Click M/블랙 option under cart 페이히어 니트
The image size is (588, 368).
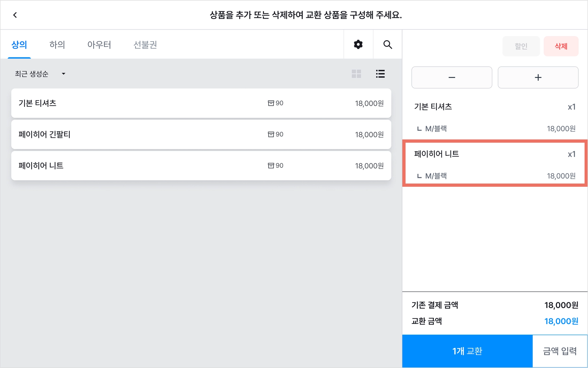point(436,176)
